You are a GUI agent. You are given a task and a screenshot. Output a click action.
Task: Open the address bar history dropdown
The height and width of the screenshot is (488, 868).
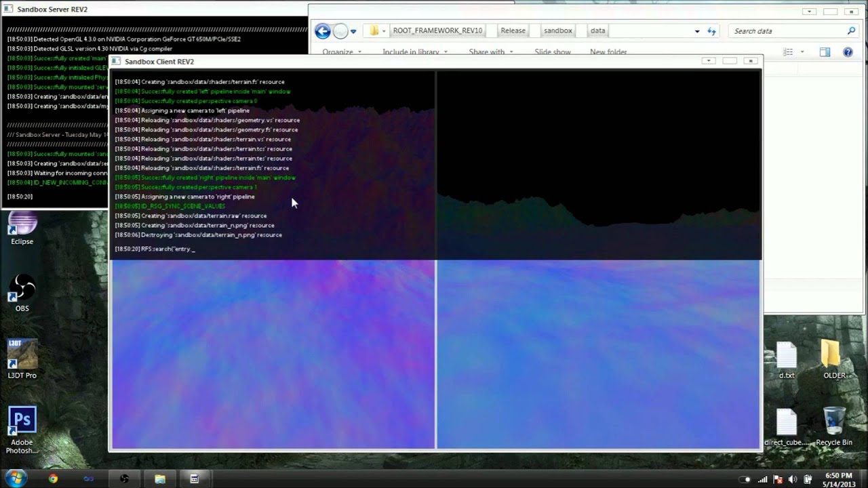(696, 31)
